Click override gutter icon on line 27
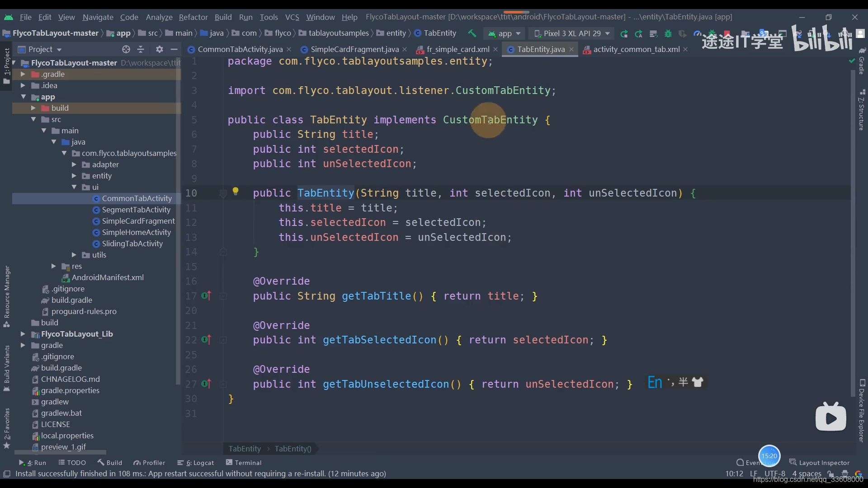868x488 pixels. coord(207,384)
